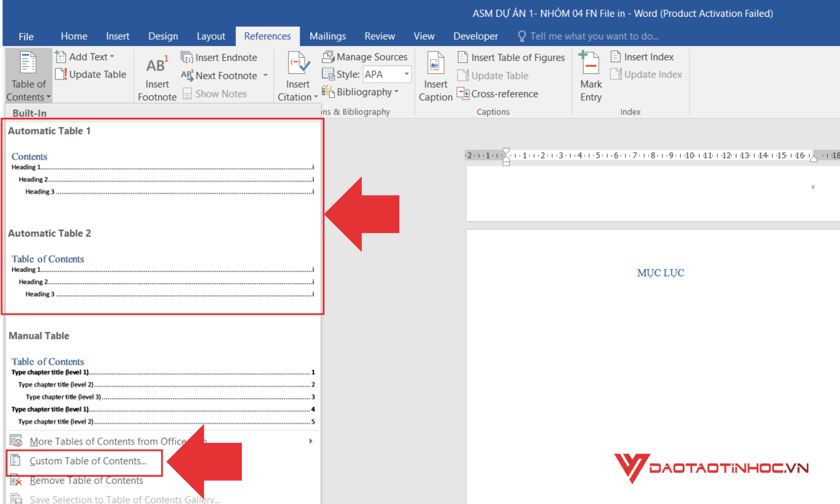Viewport: 840px width, 504px height.
Task: Switch to the Review tab
Action: pos(380,36)
